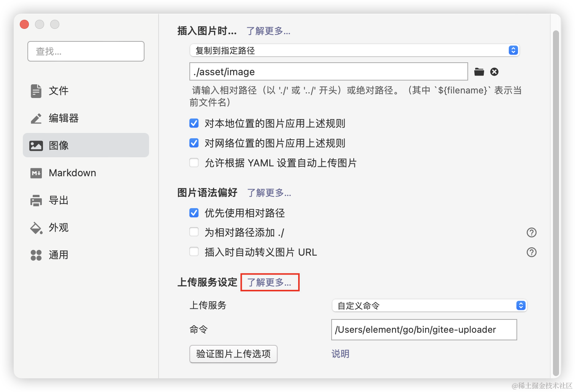Image resolution: width=575 pixels, height=392 pixels.
Task: Uncheck 对网络位置的图片应用上述规则
Action: pos(194,143)
